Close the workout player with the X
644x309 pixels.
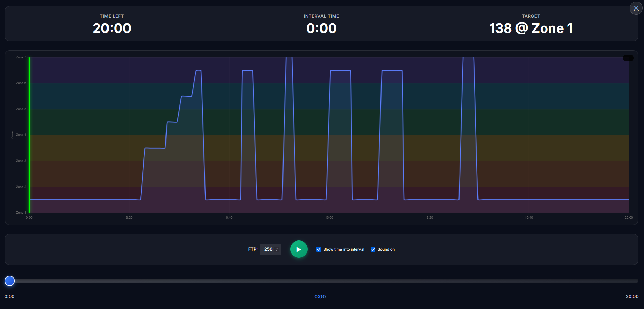pos(636,8)
